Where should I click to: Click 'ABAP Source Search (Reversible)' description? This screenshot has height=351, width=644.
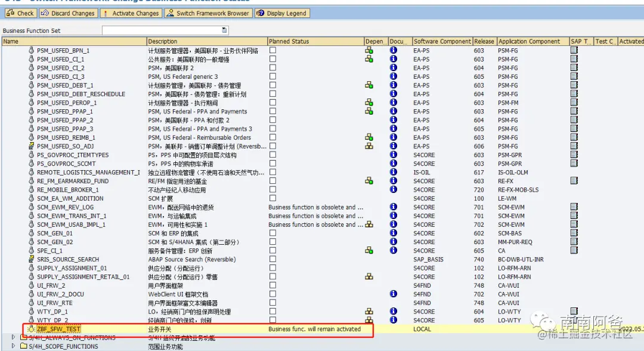[x=192, y=259]
